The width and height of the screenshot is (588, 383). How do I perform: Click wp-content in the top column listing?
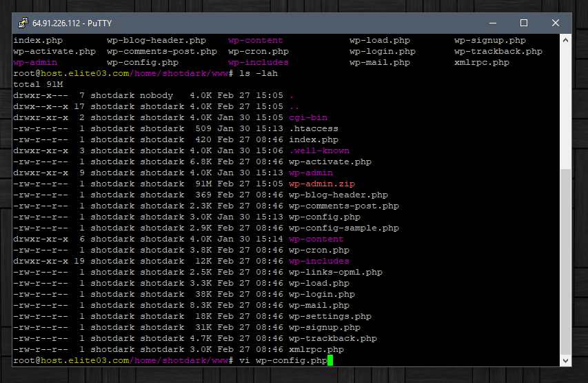coord(255,40)
